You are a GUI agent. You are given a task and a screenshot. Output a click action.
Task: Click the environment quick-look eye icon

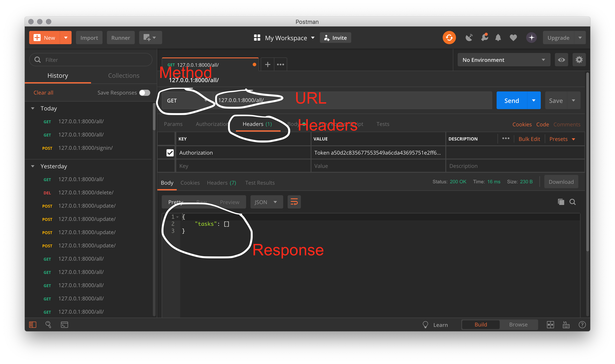561,60
